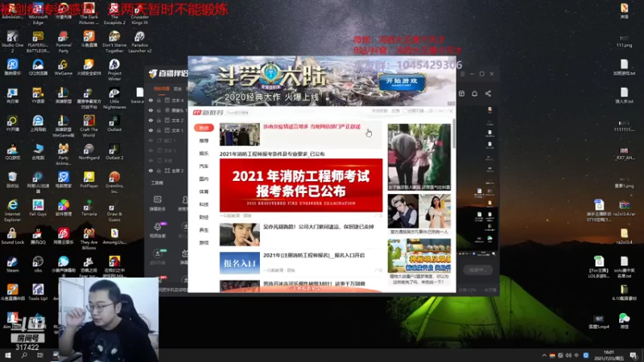Open the 吴亦凡 company news headline

tap(318, 227)
